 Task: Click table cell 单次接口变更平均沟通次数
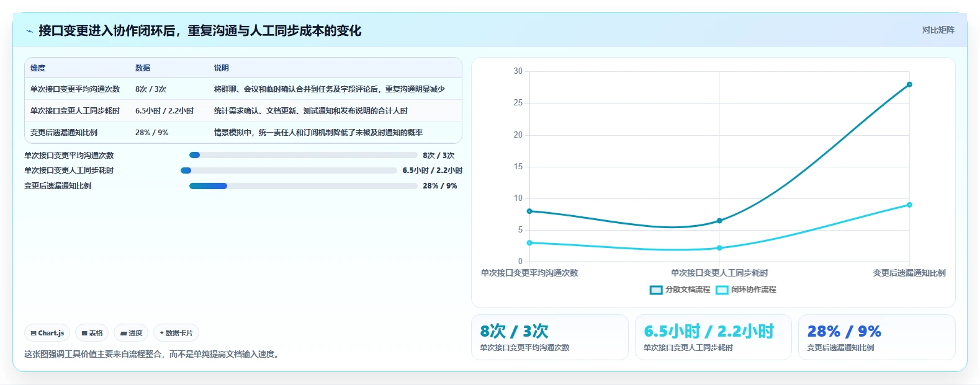(75, 89)
